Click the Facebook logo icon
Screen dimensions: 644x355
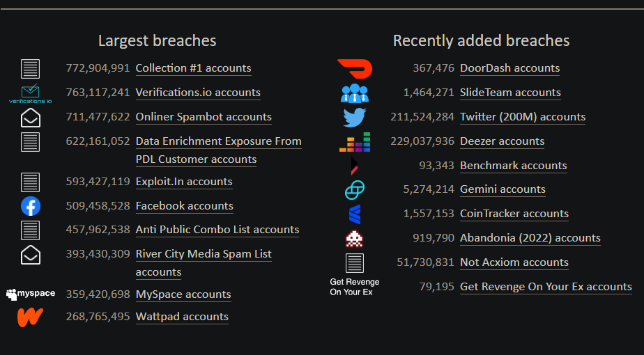pos(31,206)
